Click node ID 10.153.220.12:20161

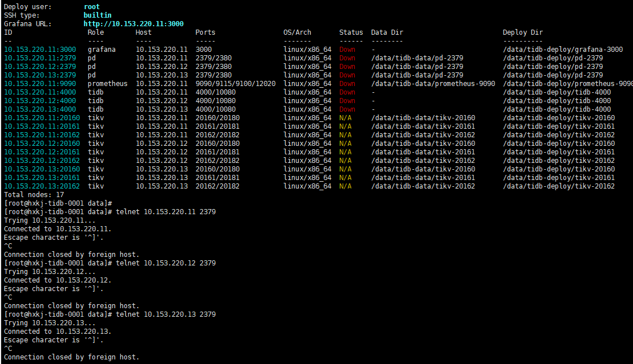tap(42, 152)
